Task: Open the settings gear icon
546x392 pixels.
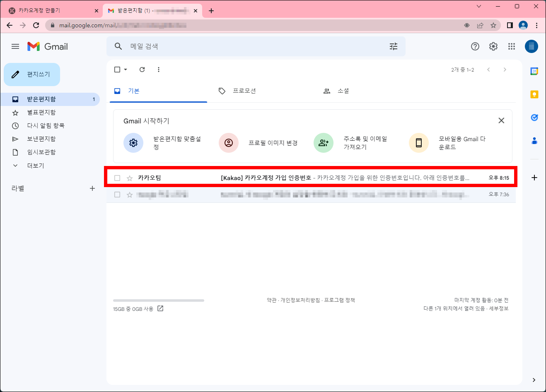Action: (x=493, y=46)
